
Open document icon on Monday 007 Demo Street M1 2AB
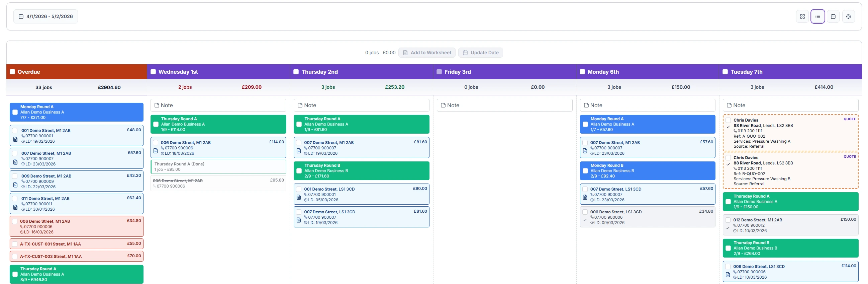585,151
